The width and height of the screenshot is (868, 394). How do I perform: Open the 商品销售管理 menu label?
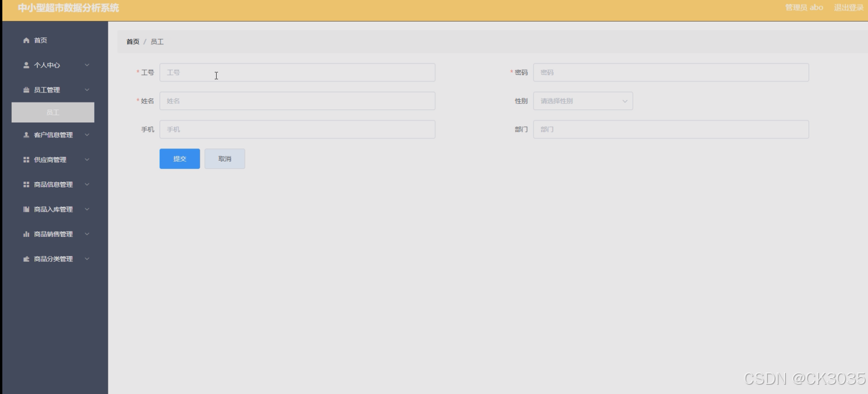click(x=54, y=235)
